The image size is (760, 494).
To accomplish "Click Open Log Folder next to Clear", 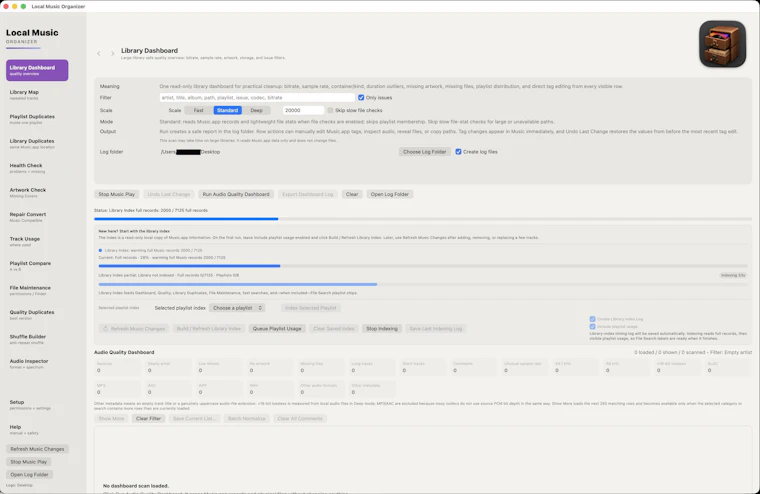I will click(x=390, y=194).
